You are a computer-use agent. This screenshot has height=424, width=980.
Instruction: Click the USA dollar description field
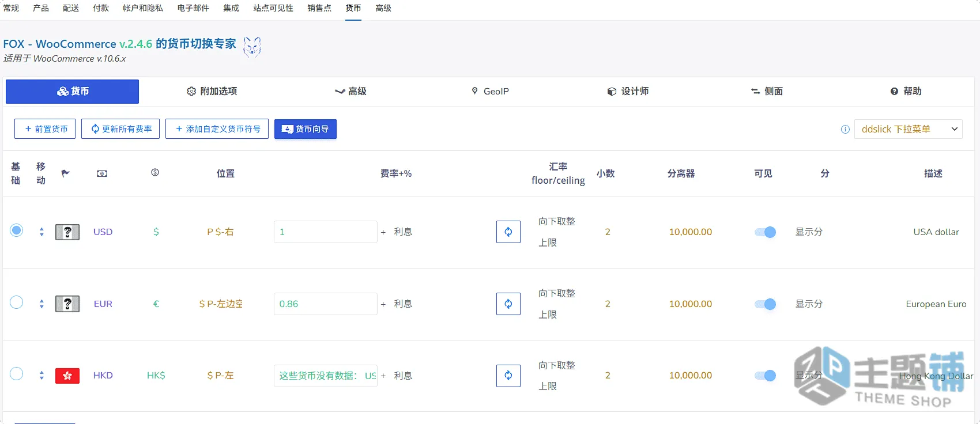[x=936, y=232]
